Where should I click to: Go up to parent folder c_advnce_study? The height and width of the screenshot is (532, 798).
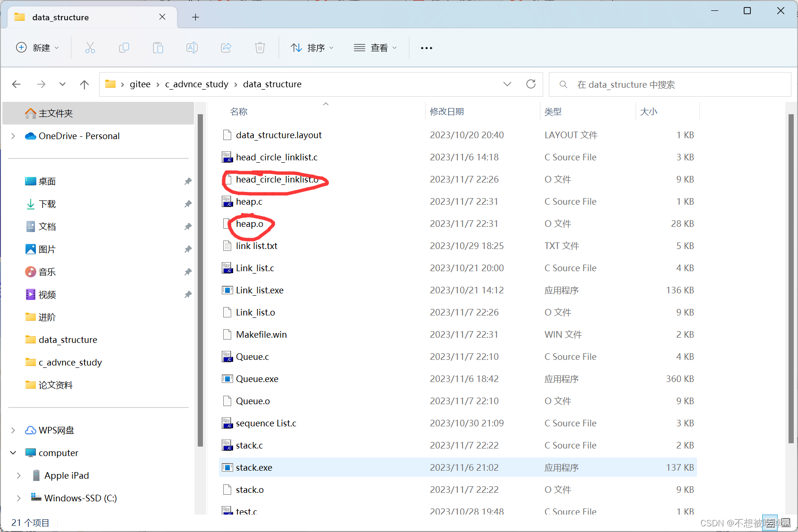[84, 84]
